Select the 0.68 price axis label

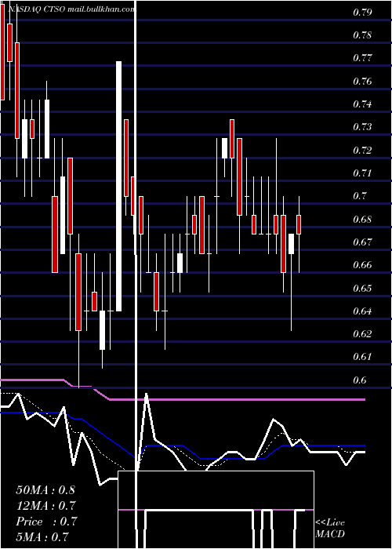(362, 220)
